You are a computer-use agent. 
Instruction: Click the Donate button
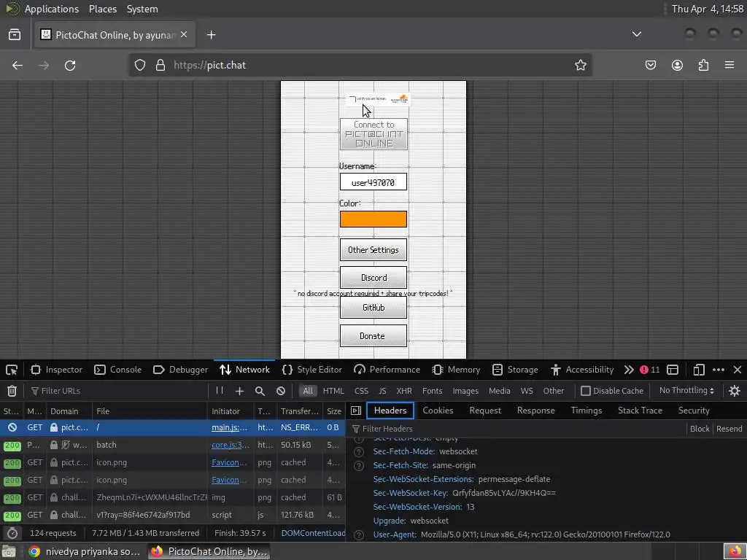point(373,335)
